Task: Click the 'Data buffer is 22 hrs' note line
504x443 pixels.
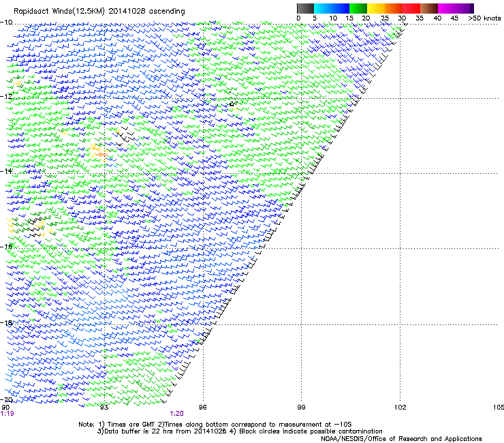Action: click(240, 431)
